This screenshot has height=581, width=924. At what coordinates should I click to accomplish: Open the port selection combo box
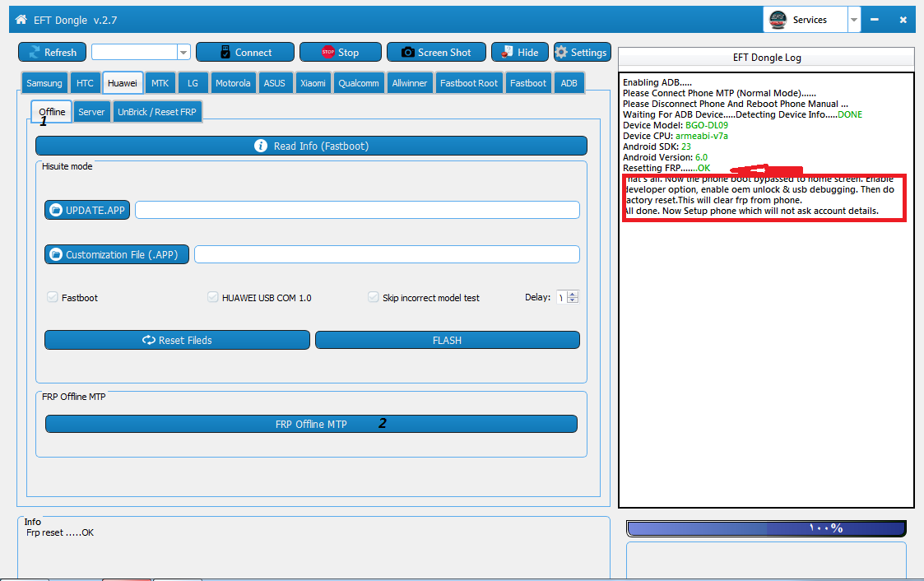(141, 52)
